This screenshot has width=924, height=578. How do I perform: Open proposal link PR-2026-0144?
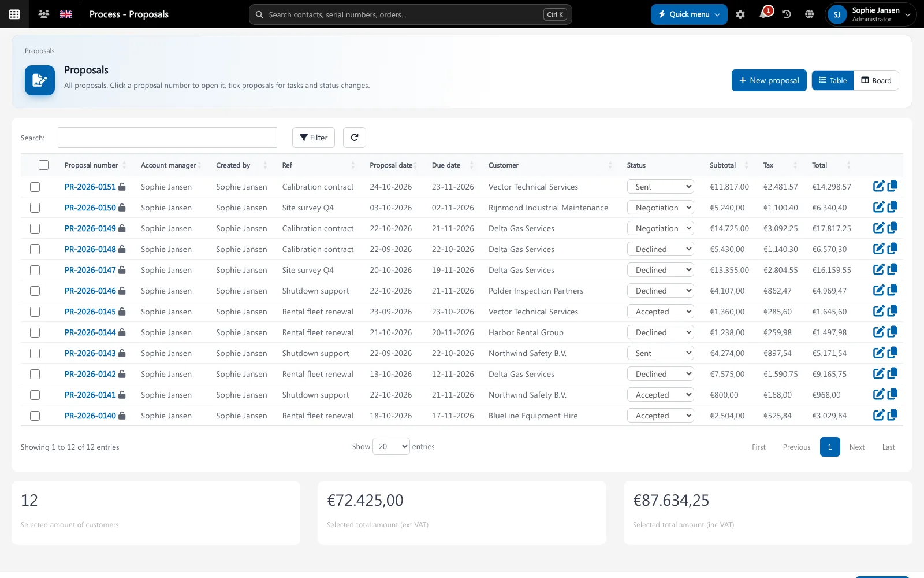90,332
